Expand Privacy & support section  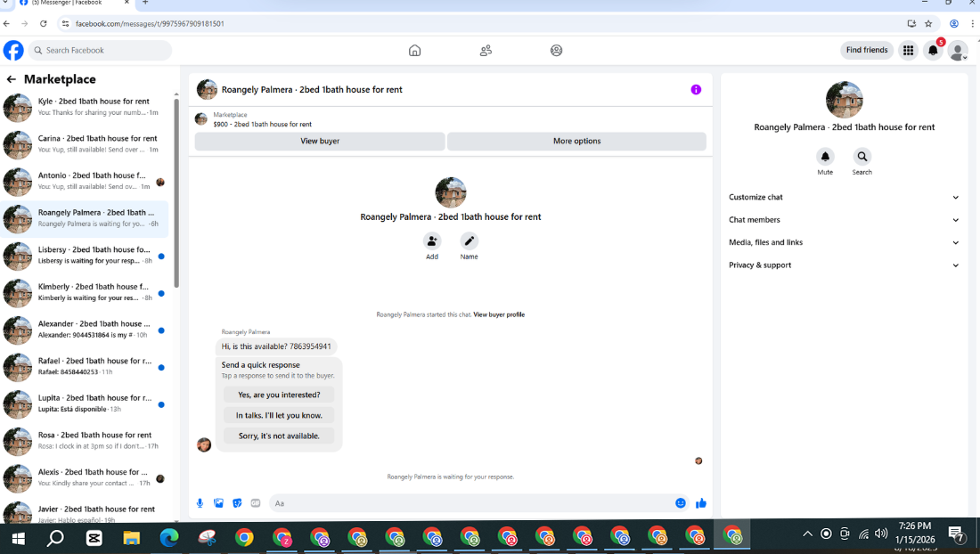tap(844, 265)
